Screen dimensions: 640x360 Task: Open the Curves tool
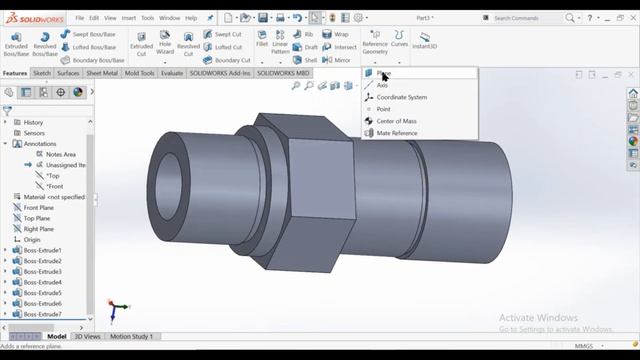click(399, 38)
